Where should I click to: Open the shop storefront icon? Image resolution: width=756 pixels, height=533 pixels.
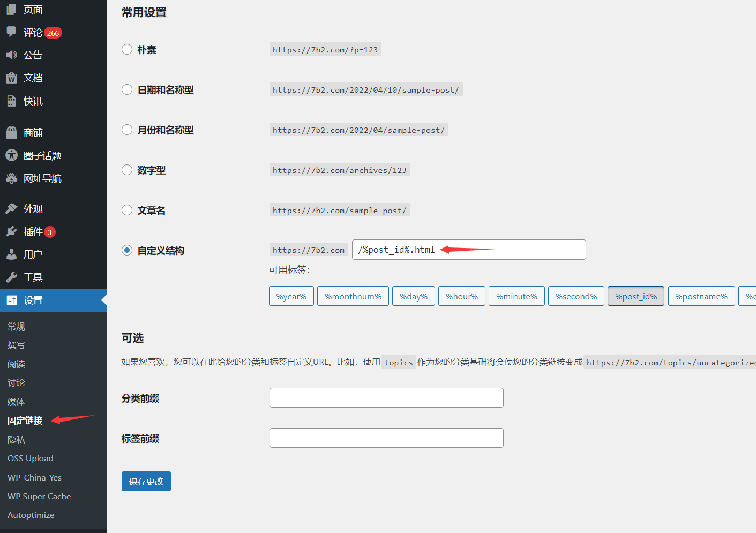coord(11,132)
